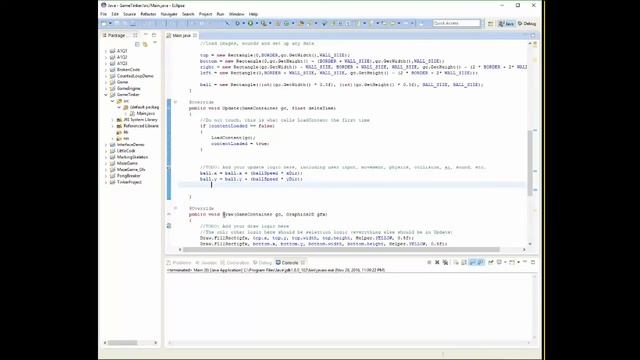Click the New file toolbar icon
This screenshot has width=640, height=360.
click(104, 23)
